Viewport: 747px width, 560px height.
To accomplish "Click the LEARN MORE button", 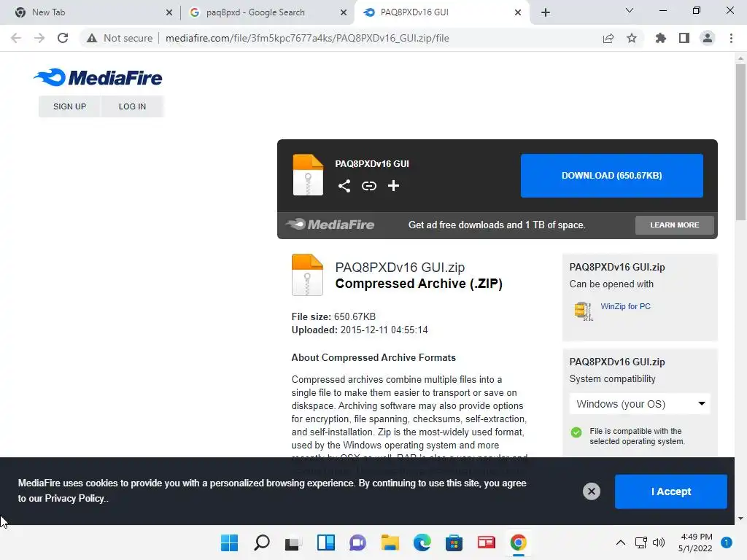I will [675, 225].
